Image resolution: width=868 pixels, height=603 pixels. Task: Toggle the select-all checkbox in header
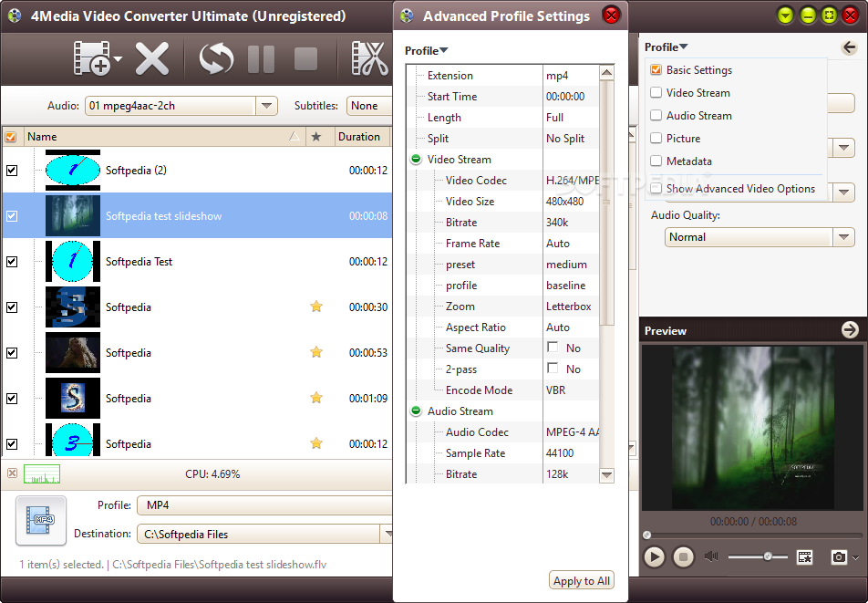pyautogui.click(x=11, y=137)
